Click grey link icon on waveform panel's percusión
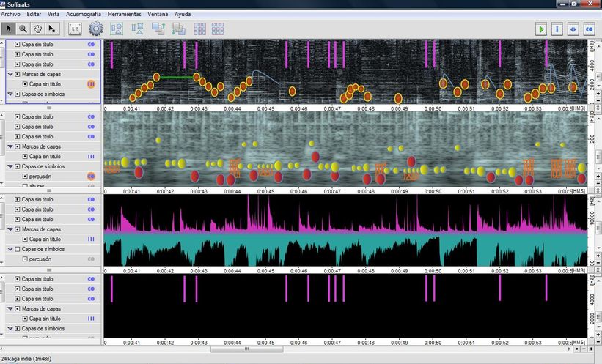Viewport: 602px width, 364px height. tap(91, 259)
